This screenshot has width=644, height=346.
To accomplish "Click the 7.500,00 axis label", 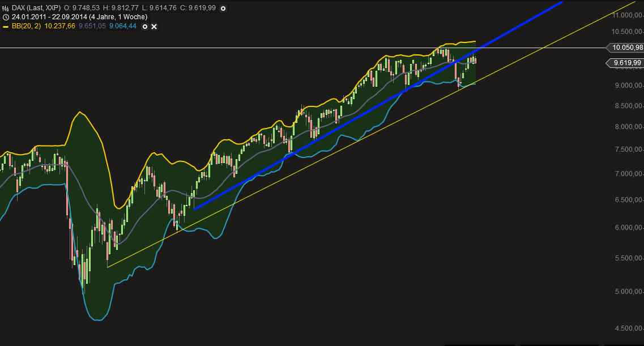I will pyautogui.click(x=629, y=149).
